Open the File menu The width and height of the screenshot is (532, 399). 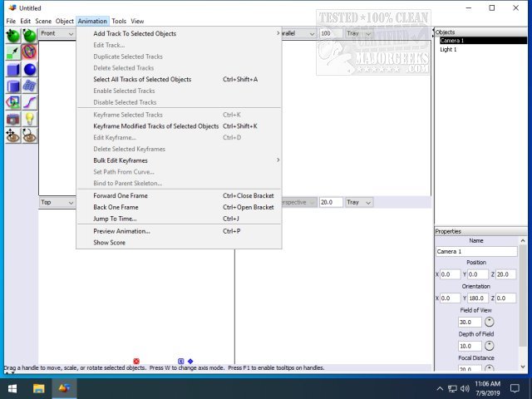pyautogui.click(x=11, y=21)
